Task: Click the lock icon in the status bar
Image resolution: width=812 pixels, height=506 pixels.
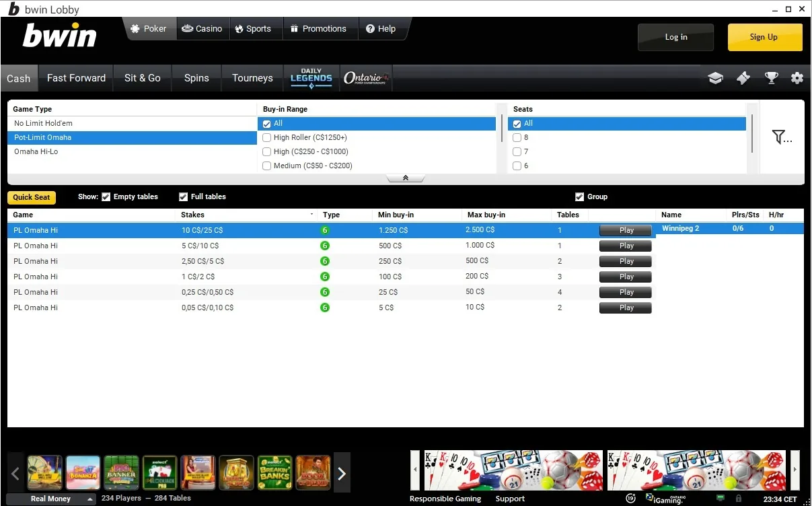Action: (739, 499)
